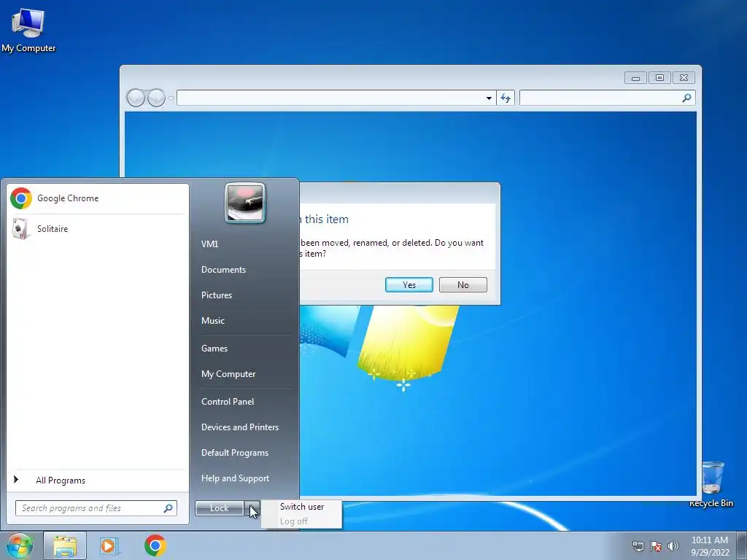
Task: Click the Windows Start orb
Action: click(x=20, y=545)
